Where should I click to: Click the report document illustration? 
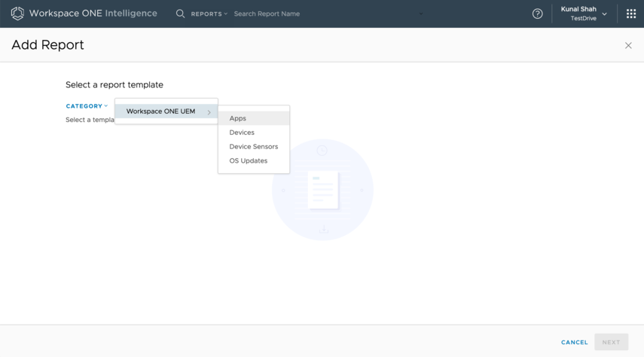[322, 189]
